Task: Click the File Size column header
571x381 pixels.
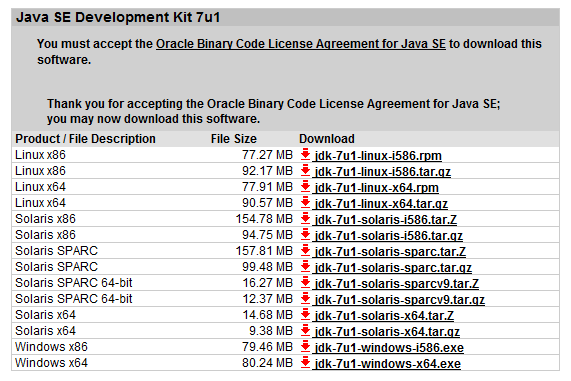Action: pyautogui.click(x=233, y=139)
